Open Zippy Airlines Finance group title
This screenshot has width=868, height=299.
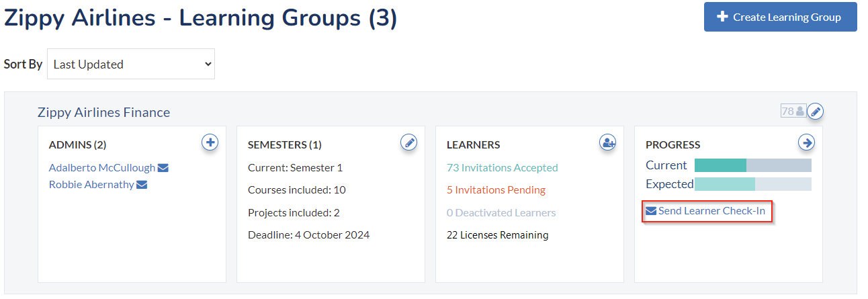(103, 112)
